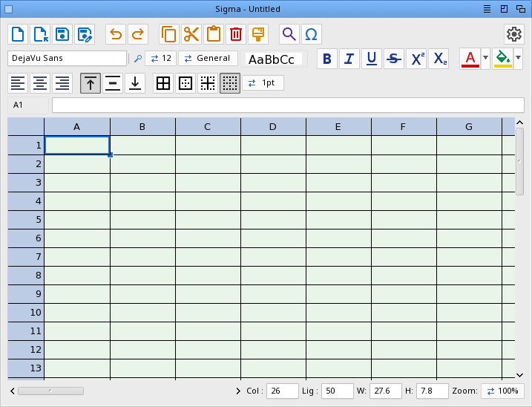Image resolution: width=532 pixels, height=407 pixels.
Task: Apply all borders to cells
Action: coord(162,83)
